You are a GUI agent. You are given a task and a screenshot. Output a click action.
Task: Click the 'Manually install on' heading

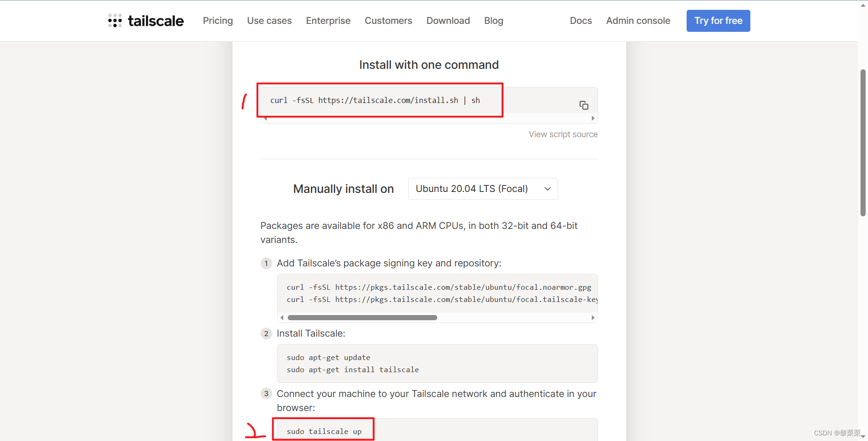[343, 189]
